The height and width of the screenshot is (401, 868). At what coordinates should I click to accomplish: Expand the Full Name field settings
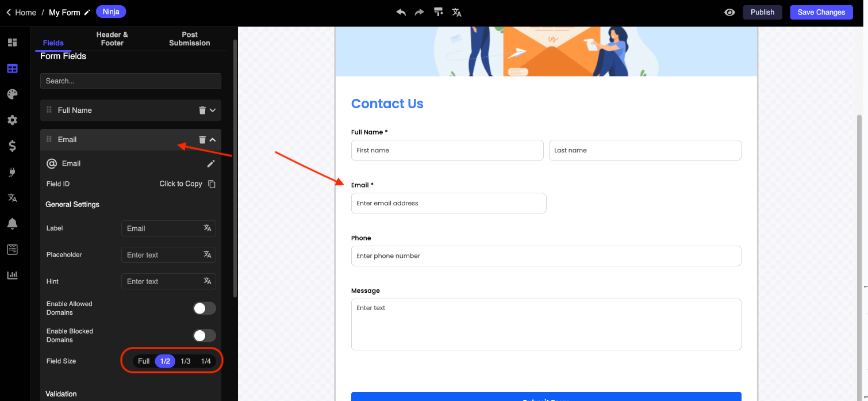pyautogui.click(x=213, y=110)
